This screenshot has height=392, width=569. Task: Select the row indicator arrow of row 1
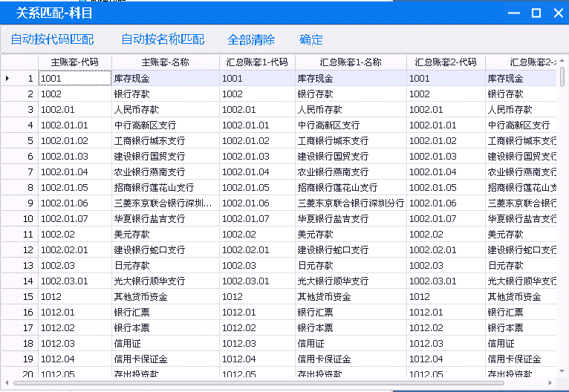[7, 78]
